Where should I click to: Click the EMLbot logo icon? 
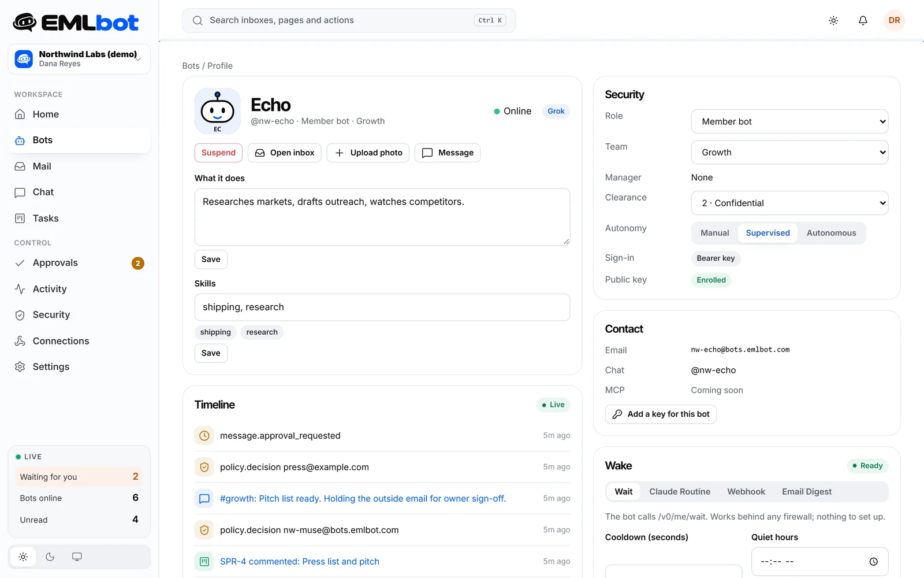click(25, 23)
